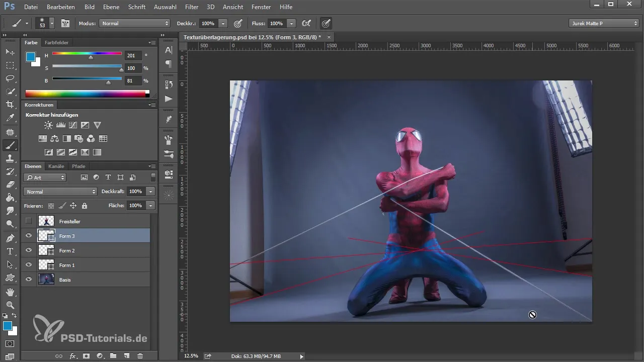Open the Bearbeiten menu
This screenshot has height=362, width=644.
(61, 7)
